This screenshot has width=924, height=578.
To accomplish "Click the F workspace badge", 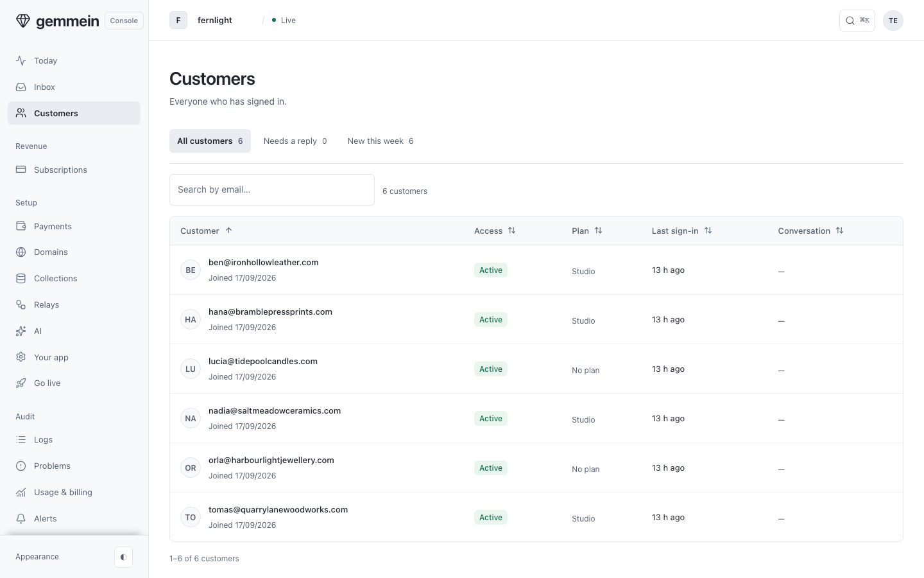I will tap(178, 21).
